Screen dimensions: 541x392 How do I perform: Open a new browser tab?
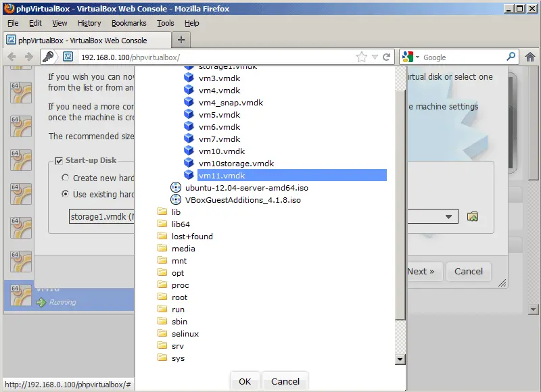pyautogui.click(x=181, y=40)
